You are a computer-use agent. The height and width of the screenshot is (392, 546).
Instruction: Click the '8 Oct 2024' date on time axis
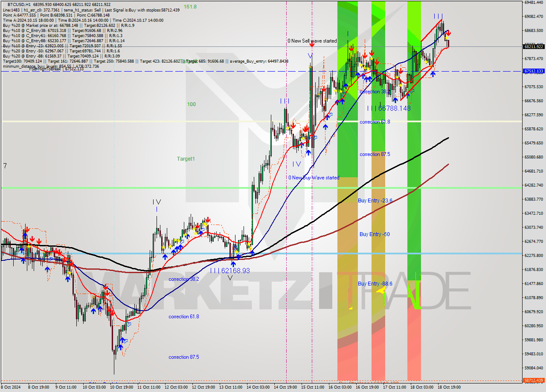(11, 387)
